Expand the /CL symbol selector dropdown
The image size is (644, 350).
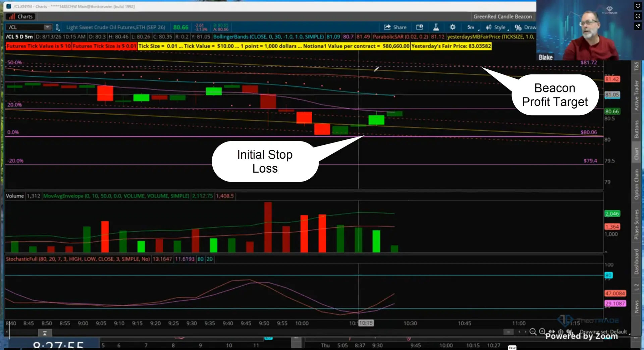(47, 27)
